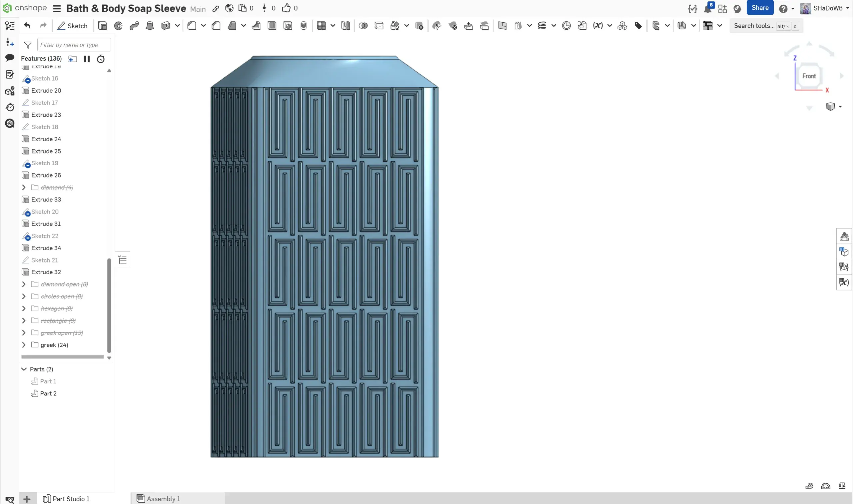
Task: Click the Filter by name or type field
Action: tap(74, 45)
